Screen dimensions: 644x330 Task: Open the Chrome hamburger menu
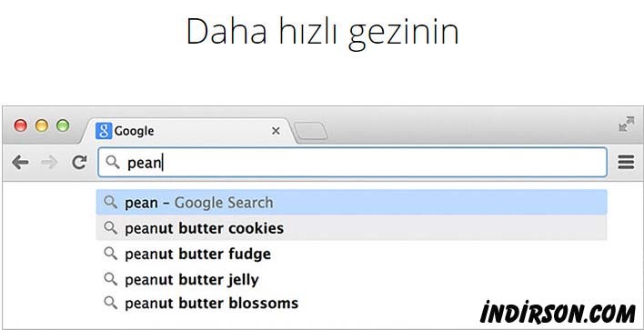(626, 163)
